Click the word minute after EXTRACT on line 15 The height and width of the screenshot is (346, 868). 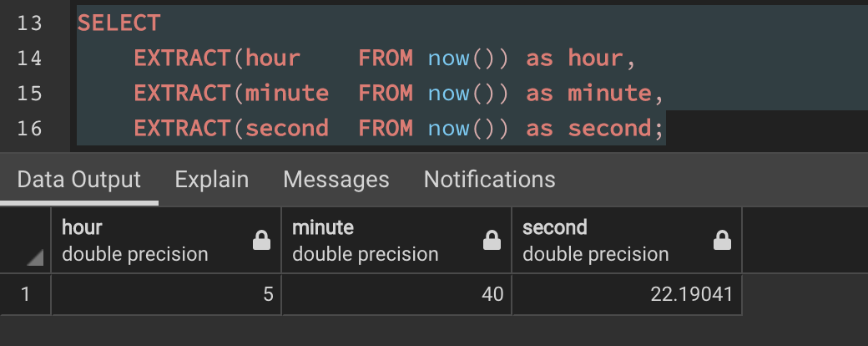tap(286, 93)
